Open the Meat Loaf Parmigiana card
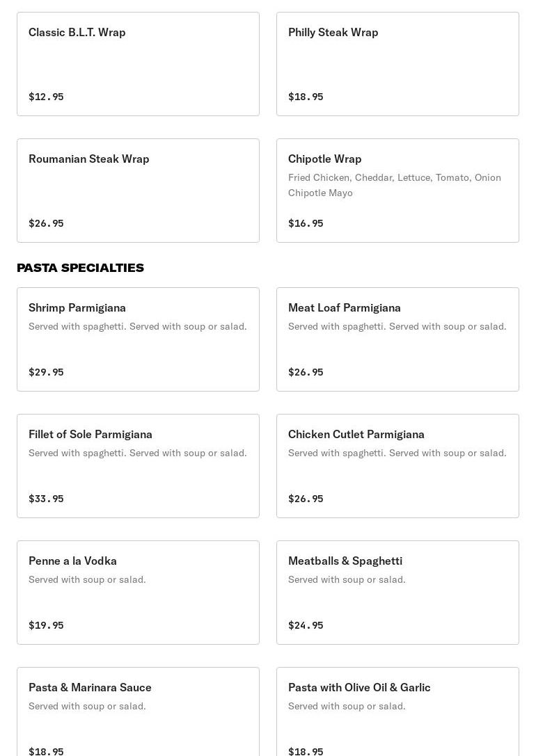Image resolution: width=536 pixels, height=756 pixels. tap(397, 339)
